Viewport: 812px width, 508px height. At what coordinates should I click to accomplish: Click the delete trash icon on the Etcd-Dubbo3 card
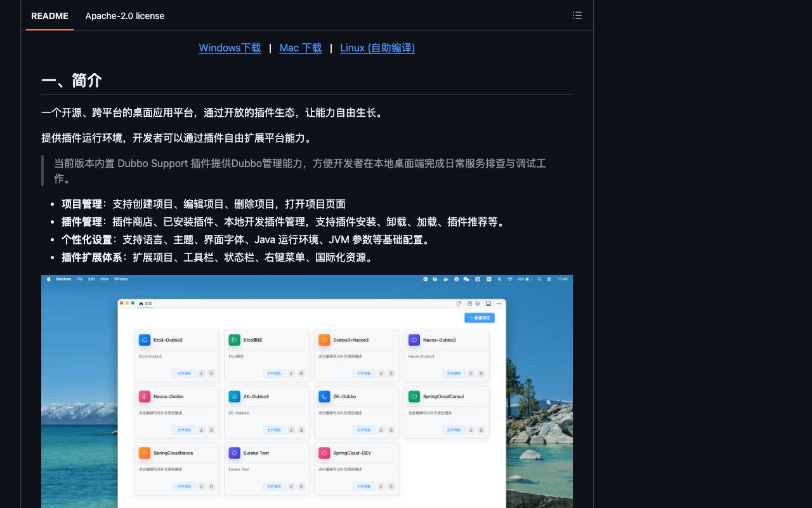click(x=212, y=373)
